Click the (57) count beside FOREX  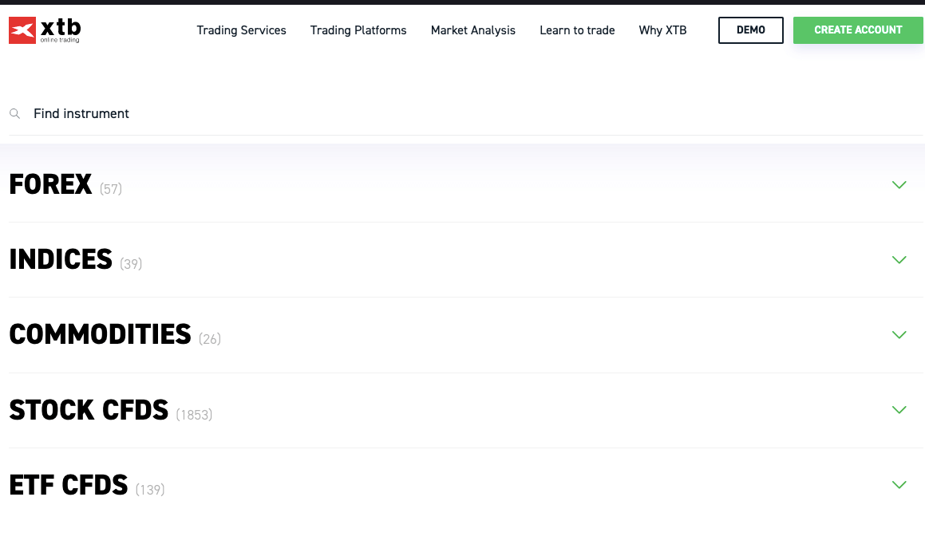[x=111, y=188]
